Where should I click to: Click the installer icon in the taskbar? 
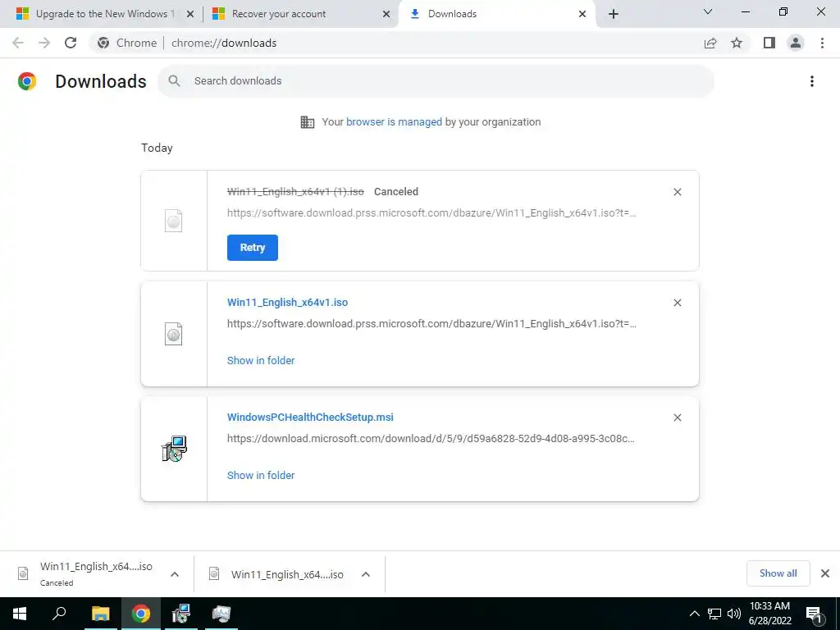click(x=181, y=614)
